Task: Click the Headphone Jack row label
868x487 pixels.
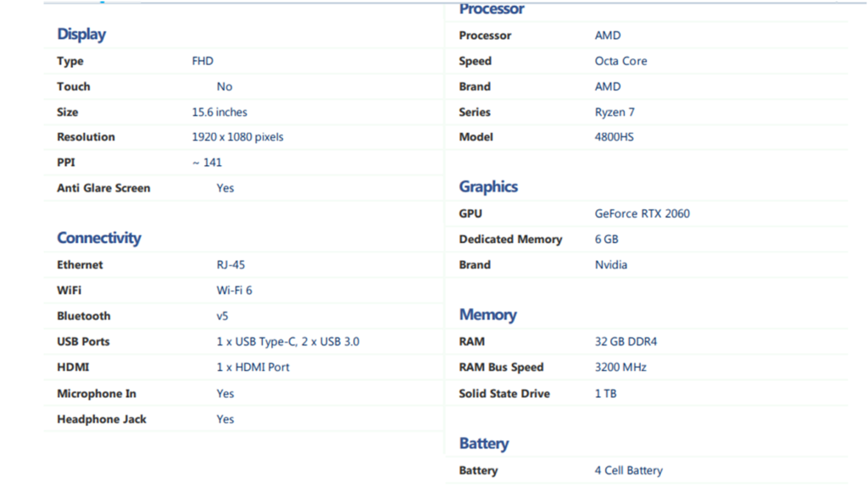Action: (x=102, y=419)
